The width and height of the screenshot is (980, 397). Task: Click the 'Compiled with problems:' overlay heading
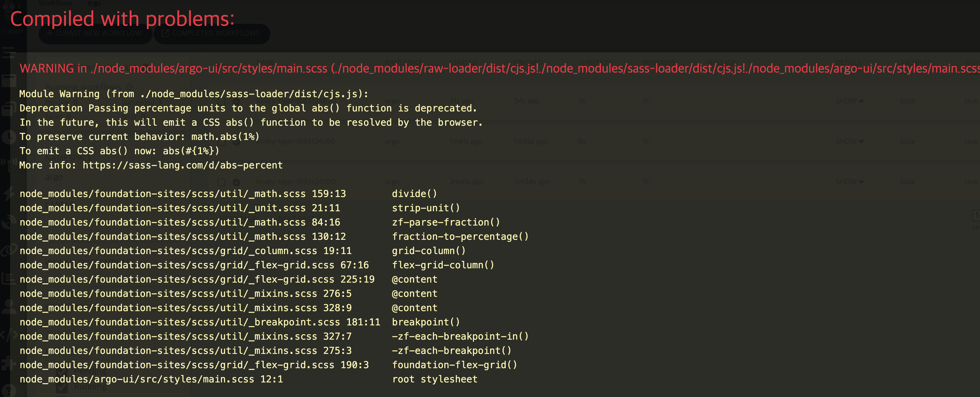[122, 19]
